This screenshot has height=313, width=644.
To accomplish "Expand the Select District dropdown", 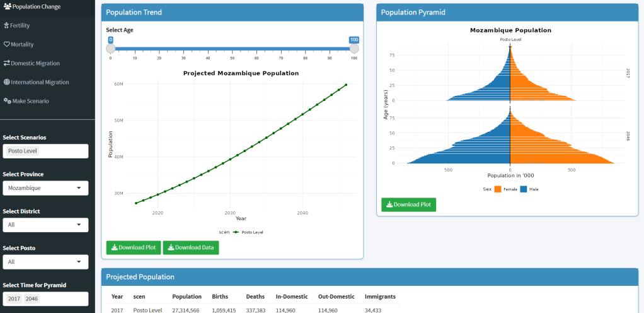I will tap(45, 225).
